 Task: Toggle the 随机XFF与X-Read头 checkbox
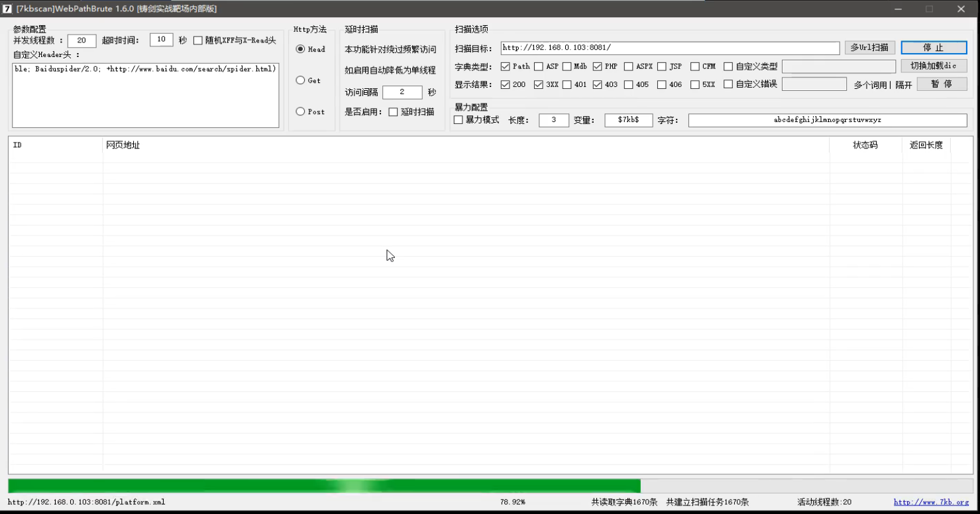click(x=197, y=40)
